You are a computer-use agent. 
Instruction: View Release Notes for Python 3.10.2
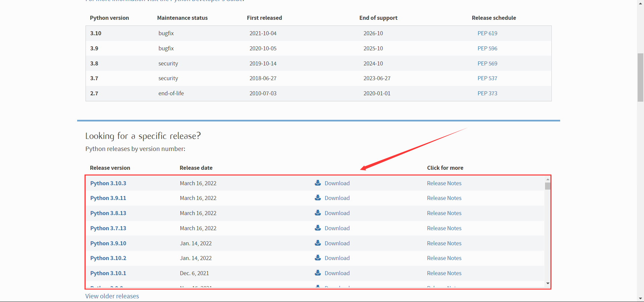[x=444, y=258]
